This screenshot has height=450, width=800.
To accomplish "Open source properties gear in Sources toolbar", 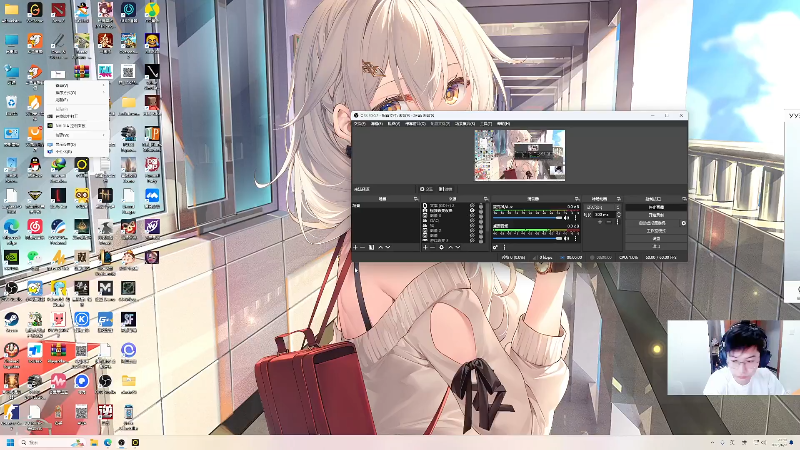I will pos(441,247).
